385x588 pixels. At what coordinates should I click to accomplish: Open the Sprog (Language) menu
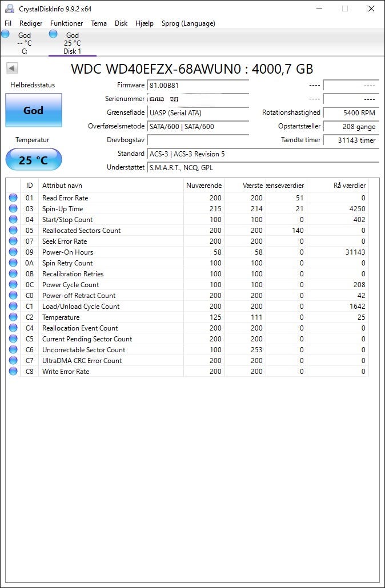(189, 23)
